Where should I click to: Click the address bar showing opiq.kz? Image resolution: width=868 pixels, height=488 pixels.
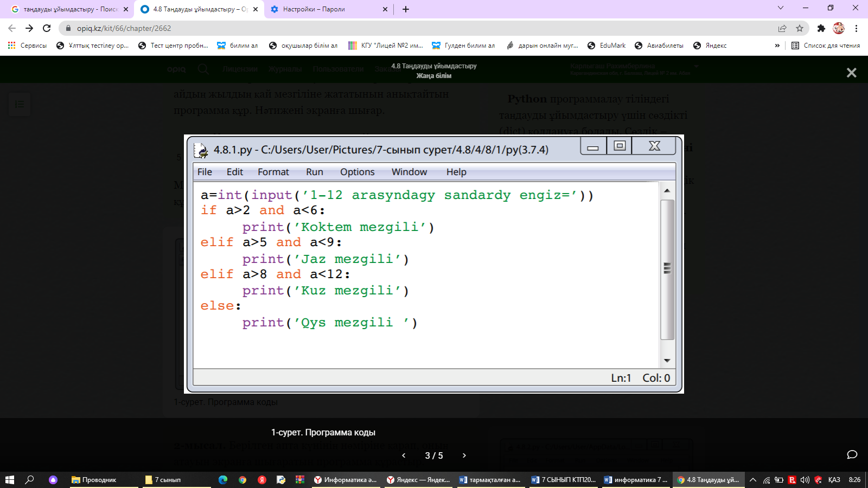point(380,28)
